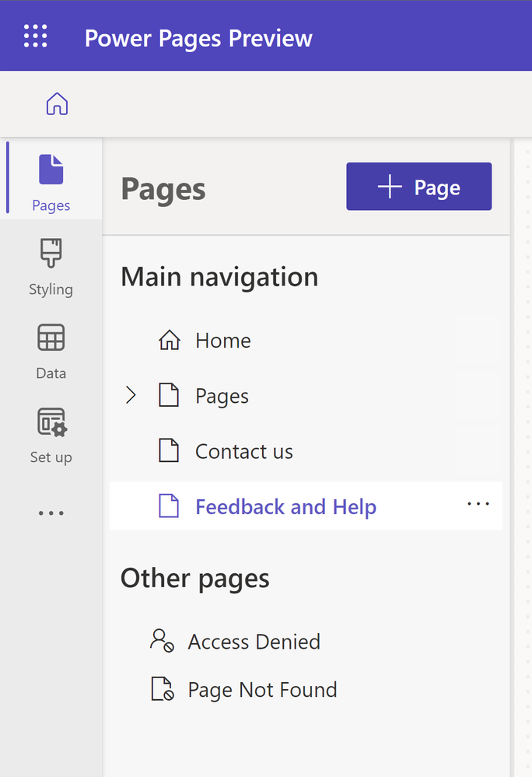Click the Page Not Found document icon
This screenshot has height=777, width=532.
coord(163,689)
